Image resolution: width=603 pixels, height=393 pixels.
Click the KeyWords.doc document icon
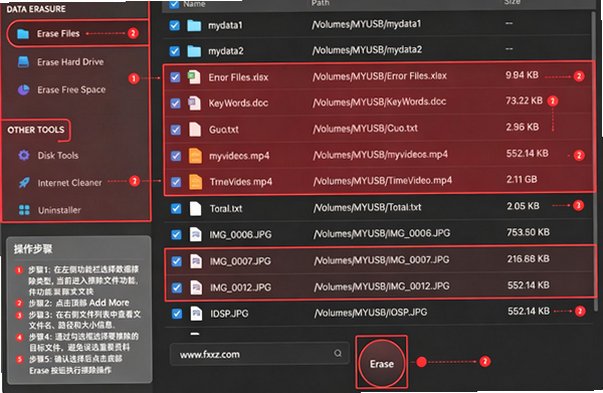(x=194, y=103)
